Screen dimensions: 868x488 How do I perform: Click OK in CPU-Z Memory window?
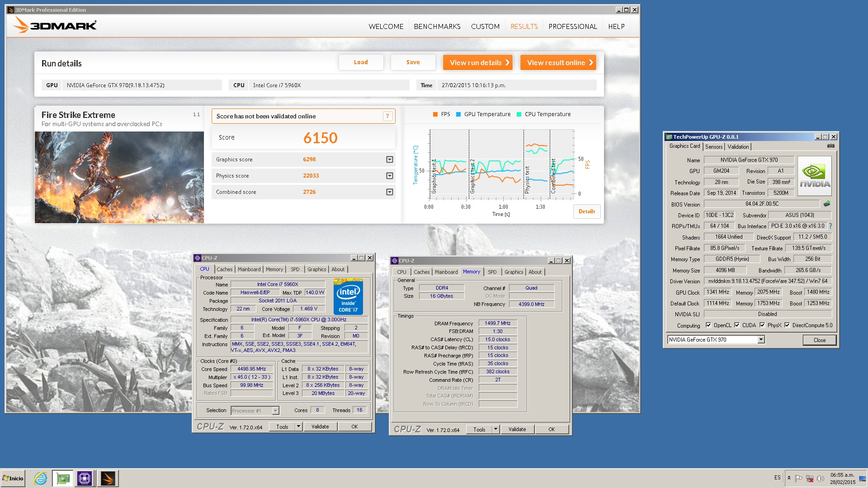click(x=552, y=429)
